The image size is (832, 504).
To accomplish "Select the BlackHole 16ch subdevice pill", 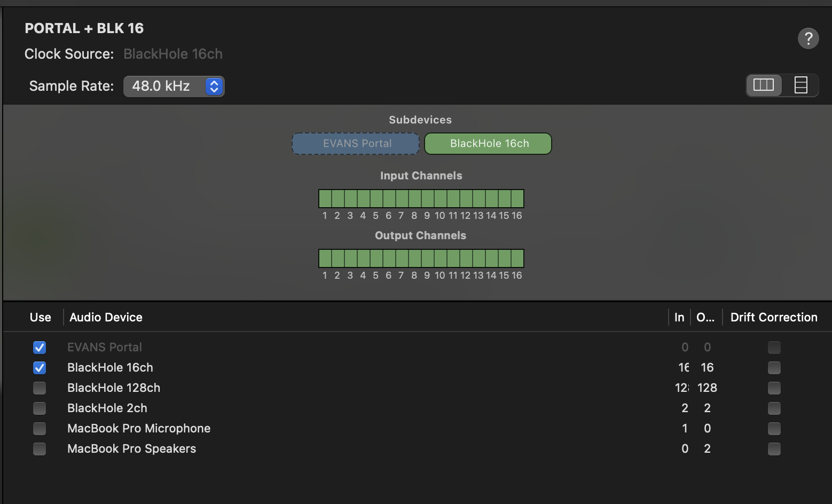I will pyautogui.click(x=488, y=144).
